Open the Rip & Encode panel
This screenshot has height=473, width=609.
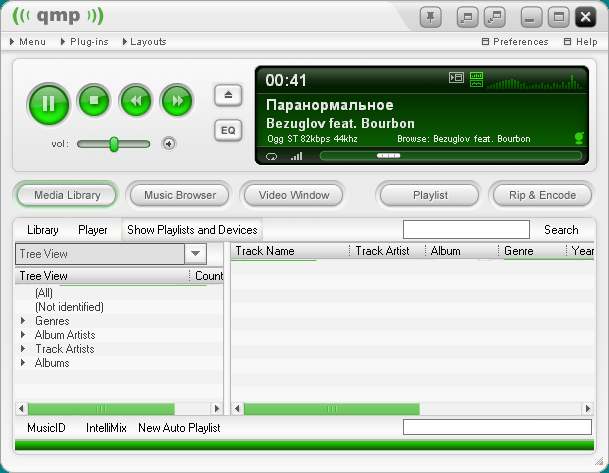[x=542, y=195]
